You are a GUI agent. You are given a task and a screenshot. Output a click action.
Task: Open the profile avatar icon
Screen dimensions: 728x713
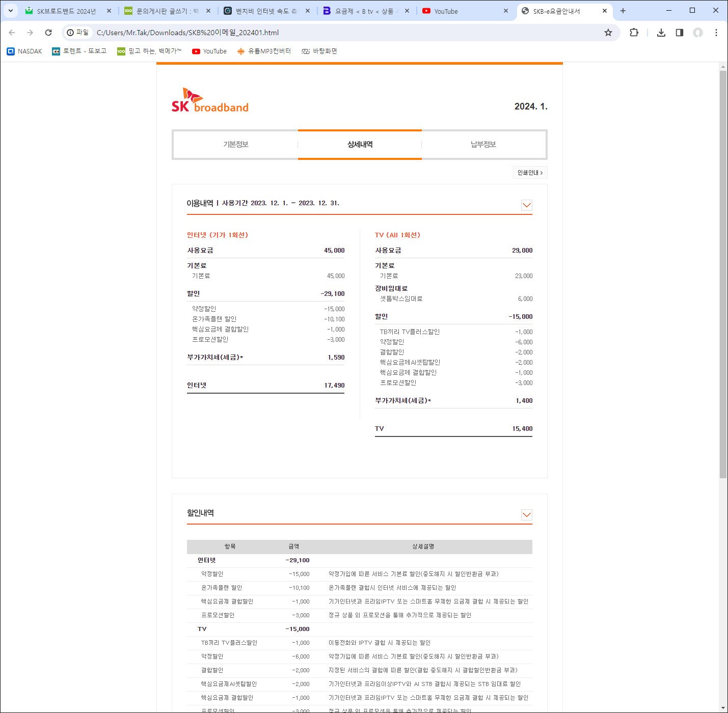[x=697, y=33]
